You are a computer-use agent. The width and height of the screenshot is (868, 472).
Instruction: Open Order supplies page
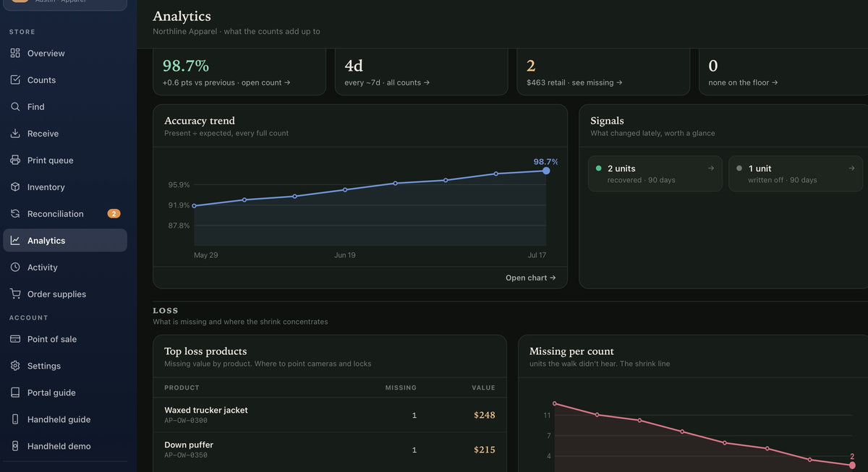click(65, 294)
